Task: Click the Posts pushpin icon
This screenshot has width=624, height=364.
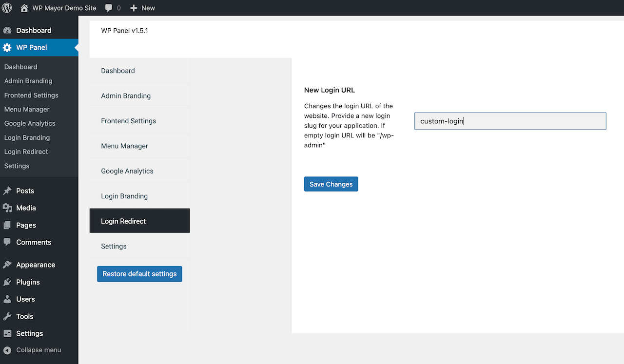Action: click(x=7, y=191)
